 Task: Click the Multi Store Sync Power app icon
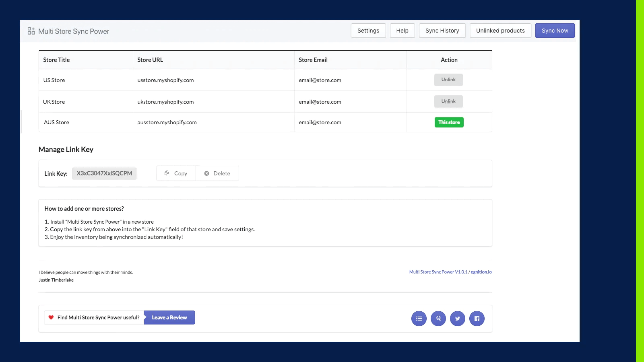[x=31, y=31]
